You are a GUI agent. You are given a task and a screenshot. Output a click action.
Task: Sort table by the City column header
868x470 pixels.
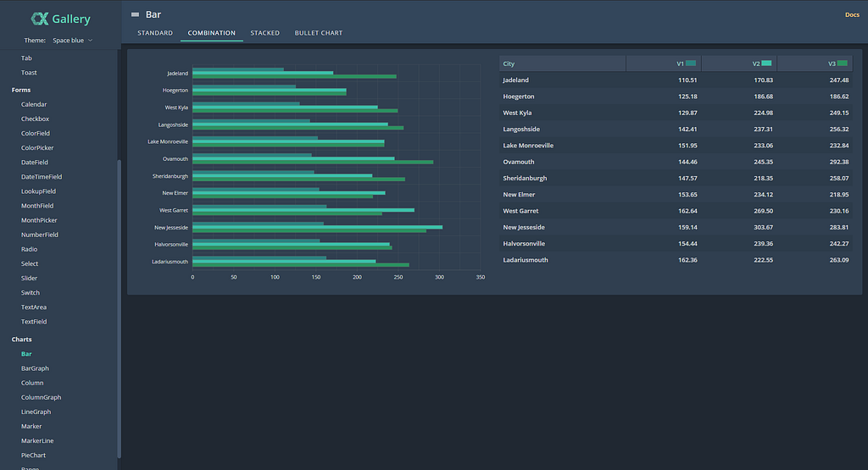(563, 64)
